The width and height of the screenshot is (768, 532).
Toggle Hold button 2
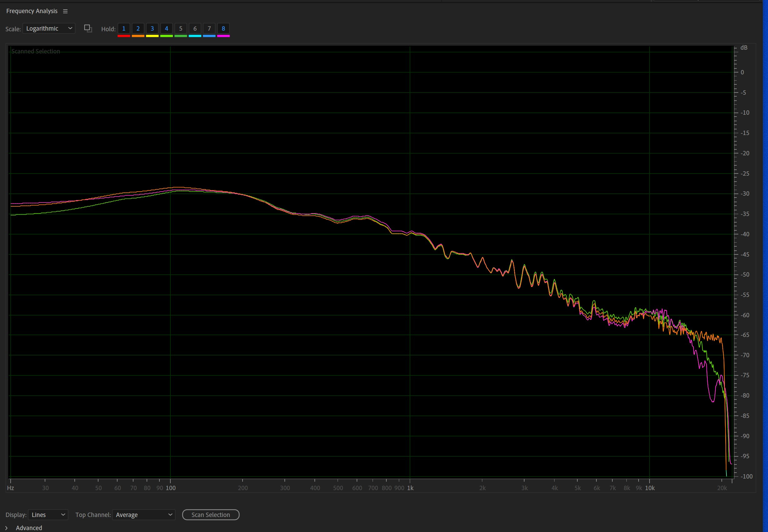[138, 28]
